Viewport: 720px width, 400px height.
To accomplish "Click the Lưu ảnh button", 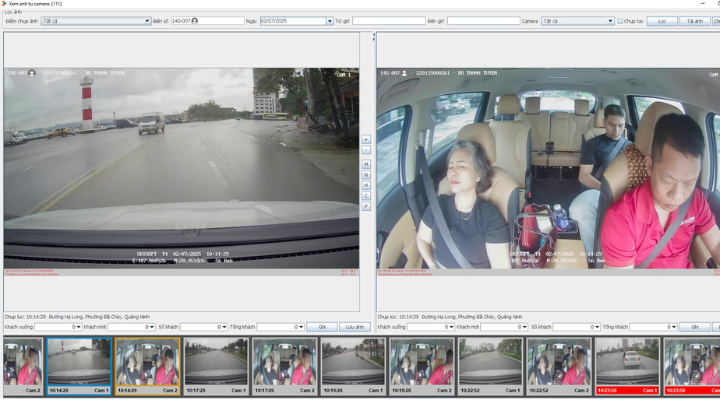I will (x=354, y=327).
